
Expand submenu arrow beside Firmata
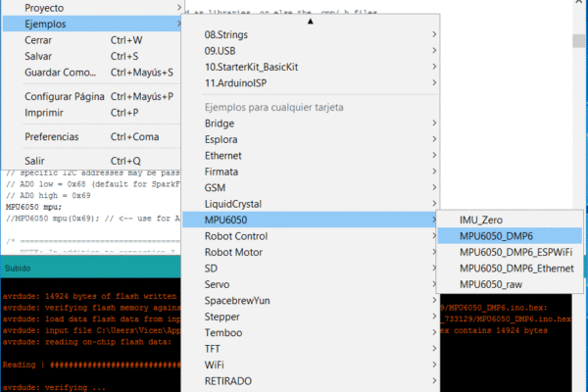click(x=434, y=171)
